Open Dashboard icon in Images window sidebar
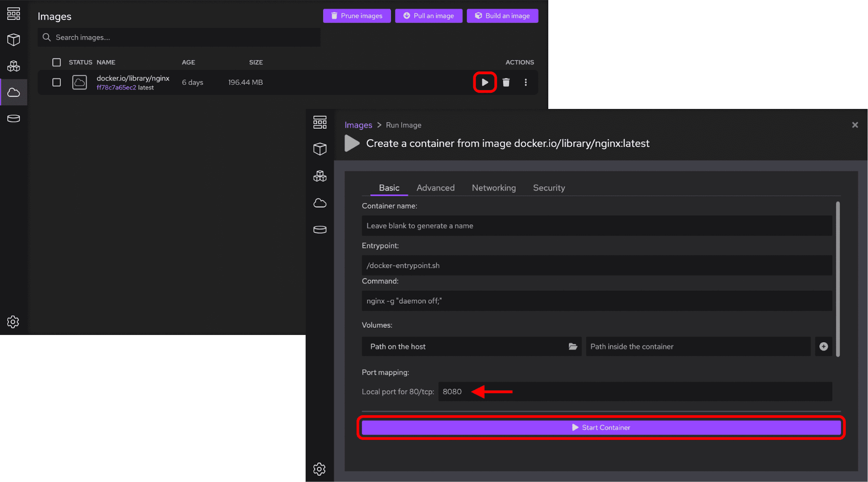The width and height of the screenshot is (868, 482). coord(14,14)
